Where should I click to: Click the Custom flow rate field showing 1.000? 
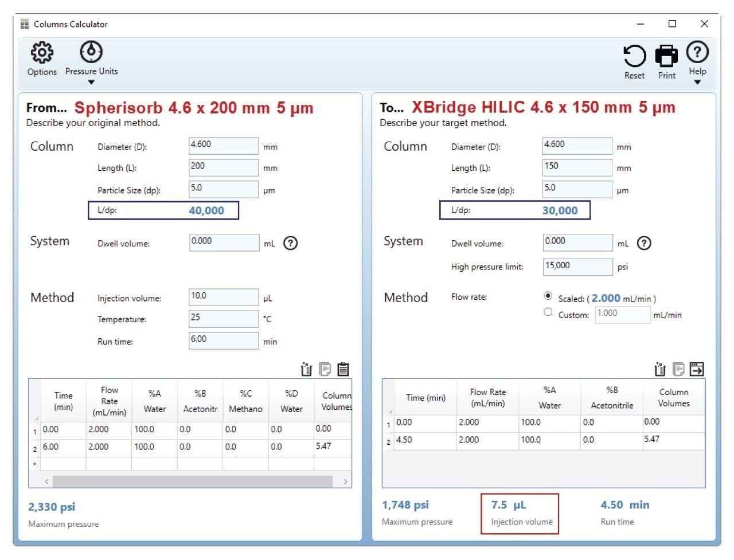[623, 314]
